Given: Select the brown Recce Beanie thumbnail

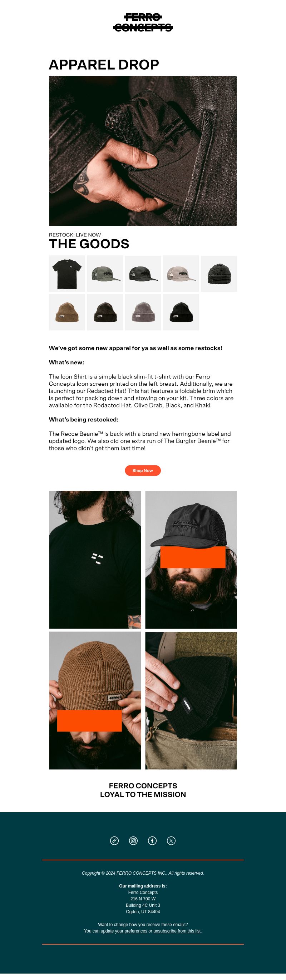Looking at the screenshot, I should pyautogui.click(x=67, y=312).
